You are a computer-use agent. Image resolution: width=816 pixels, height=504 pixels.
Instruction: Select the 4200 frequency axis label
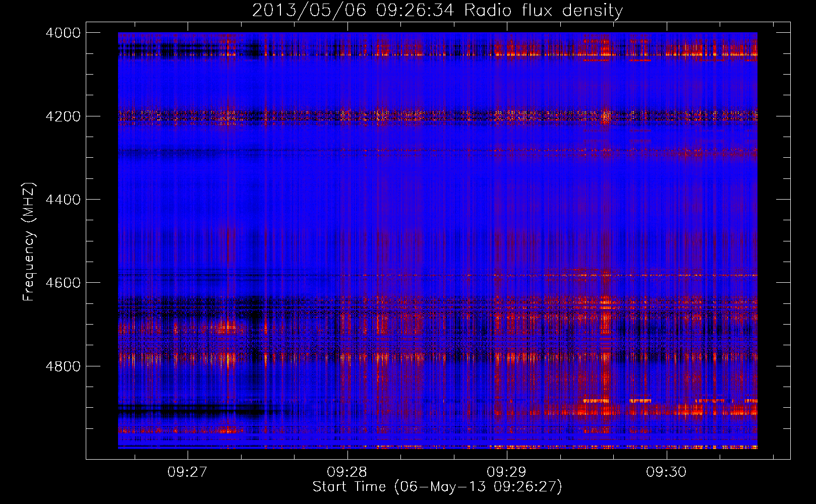click(x=63, y=116)
